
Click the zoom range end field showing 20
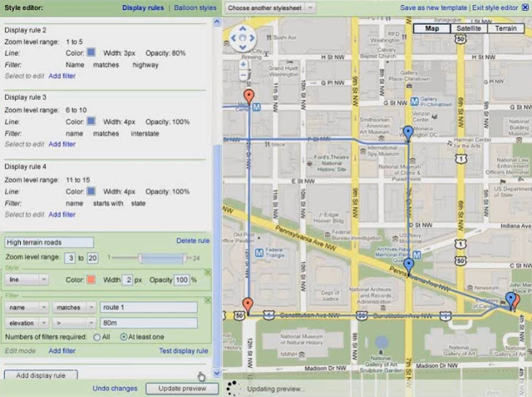(x=92, y=258)
